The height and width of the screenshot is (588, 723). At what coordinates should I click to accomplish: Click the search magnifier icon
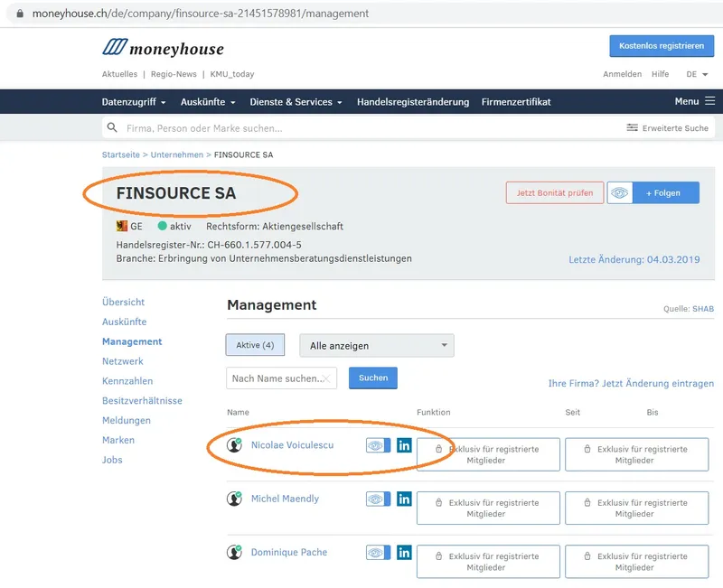tap(113, 128)
